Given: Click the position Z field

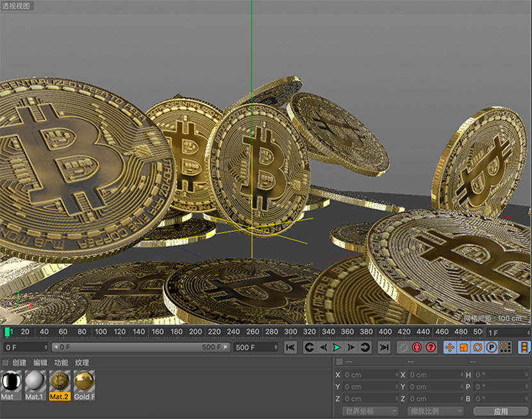Looking at the screenshot, I should pyautogui.click(x=370, y=398).
